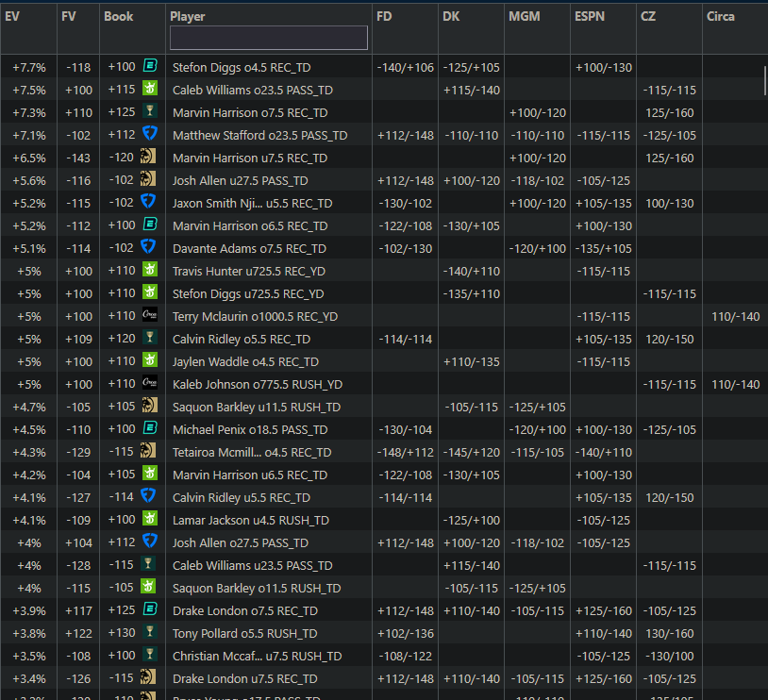Click DraftKings icon in Stefon Diggs u725.5 row
Screen dimensions: 768x700
click(x=150, y=292)
